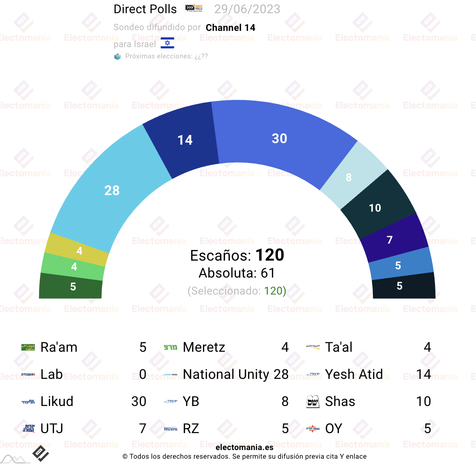
Task: Click the Likud party logo icon
Action: [x=28, y=402]
